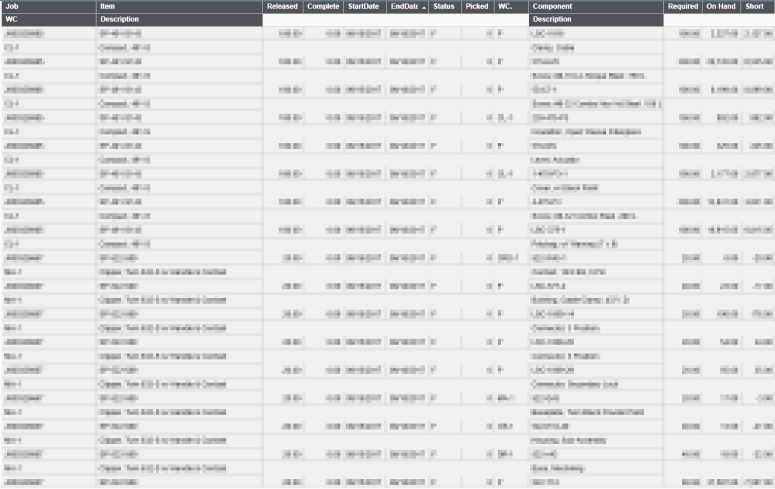Click the Description sub-header beneath Item
Screen dimensions: 775x489
[120, 19]
